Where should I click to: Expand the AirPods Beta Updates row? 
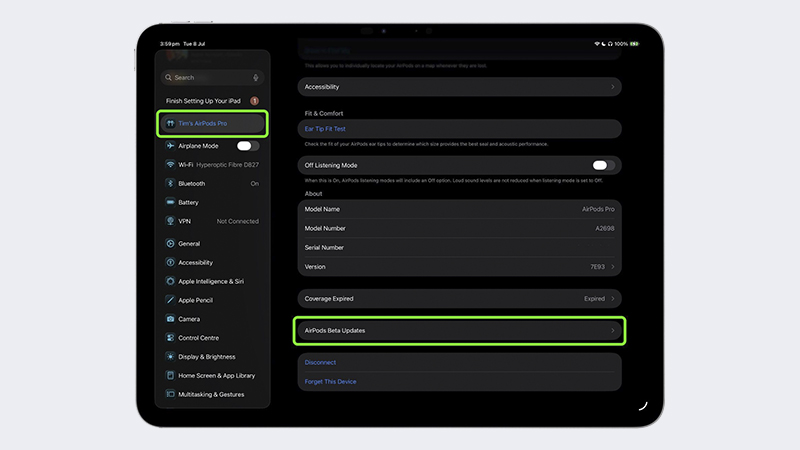tap(460, 330)
